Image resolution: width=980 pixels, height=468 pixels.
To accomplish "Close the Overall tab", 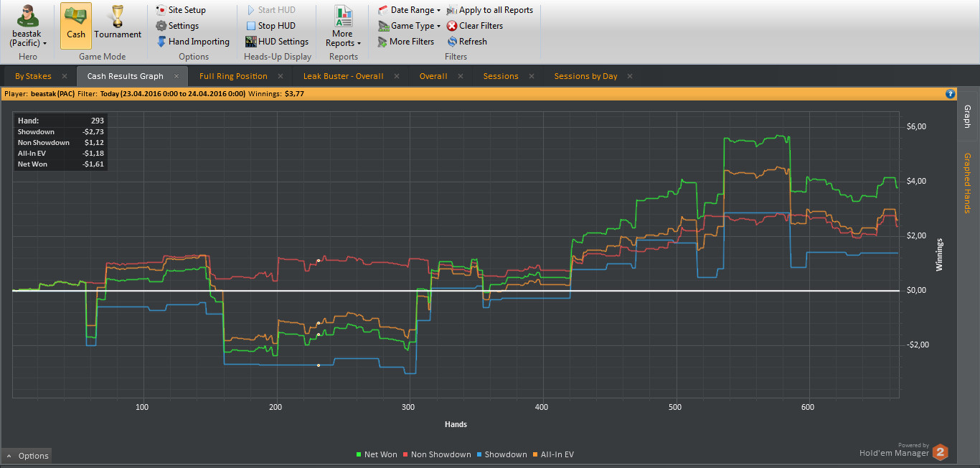I will (461, 76).
